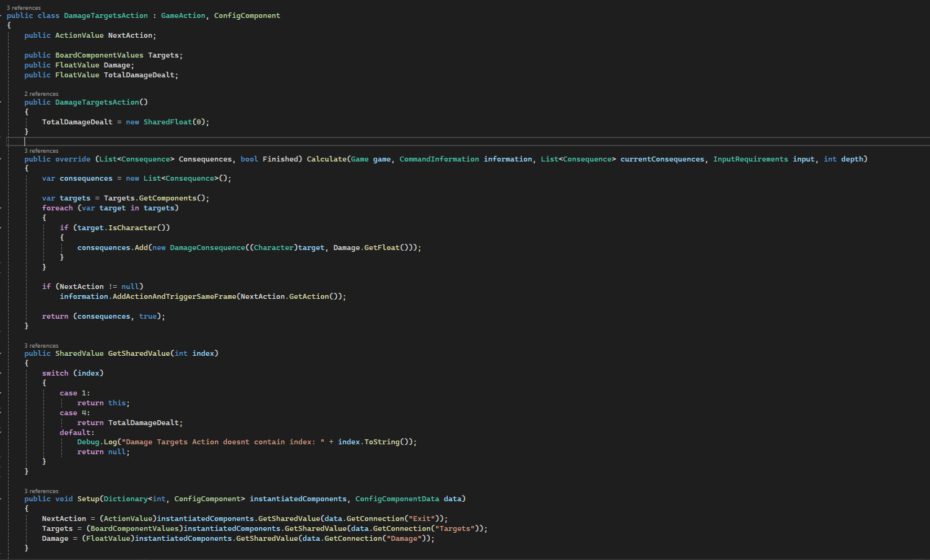Click the class keyword in the declaration
This screenshot has height=560, width=930.
48,15
